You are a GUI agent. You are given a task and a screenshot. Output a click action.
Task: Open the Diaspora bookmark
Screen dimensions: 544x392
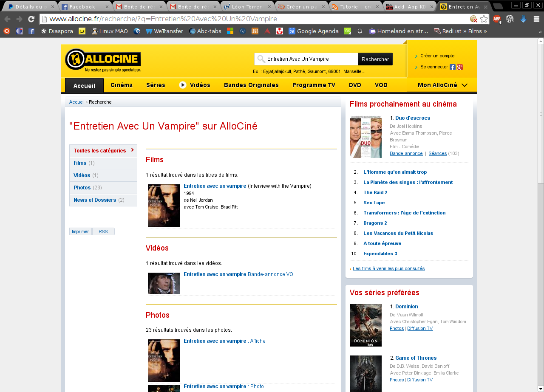point(57,31)
